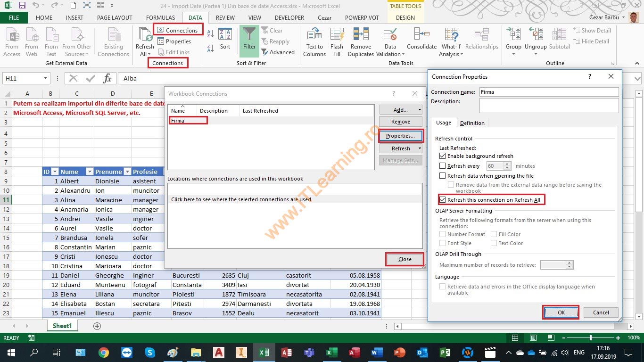
Task: Click the Insert Function fx icon
Action: tap(107, 78)
